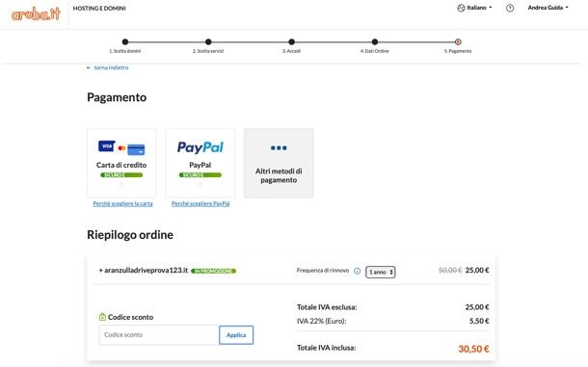Click the renewal frequency info icon

click(357, 271)
